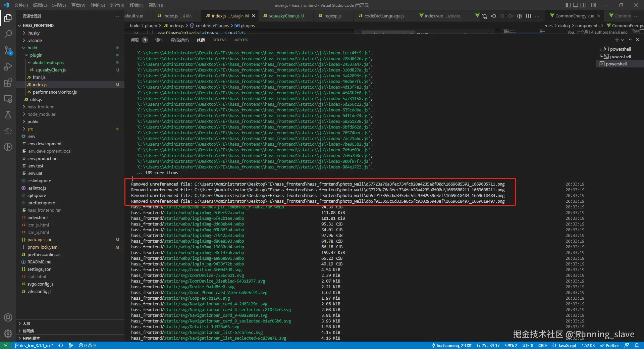Close the index.js plugin editor tab
This screenshot has width=644, height=349.
click(x=254, y=16)
